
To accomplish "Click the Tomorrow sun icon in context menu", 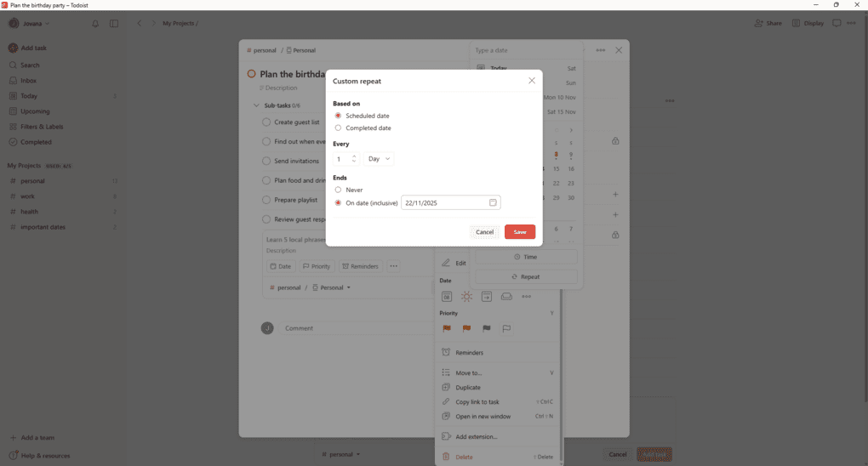I will click(466, 297).
